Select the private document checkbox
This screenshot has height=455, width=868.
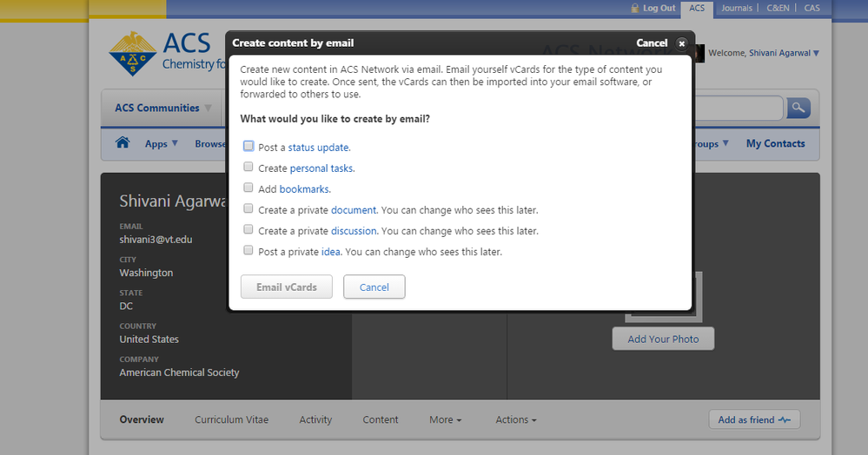click(x=249, y=209)
